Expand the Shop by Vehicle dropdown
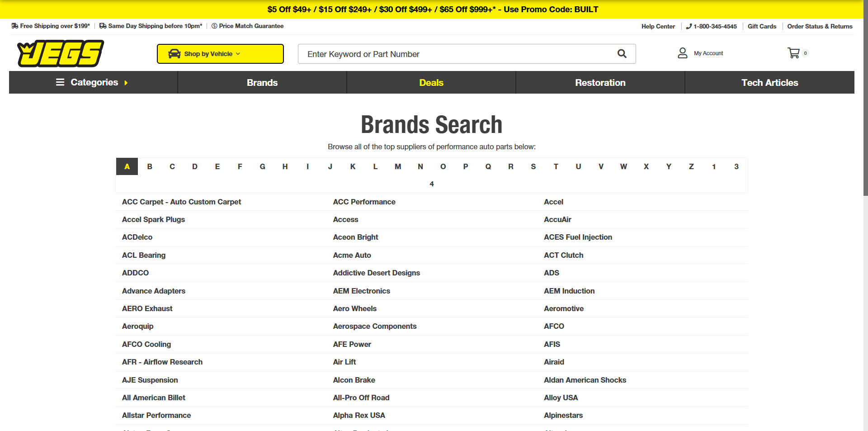The width and height of the screenshot is (868, 431). (220, 54)
